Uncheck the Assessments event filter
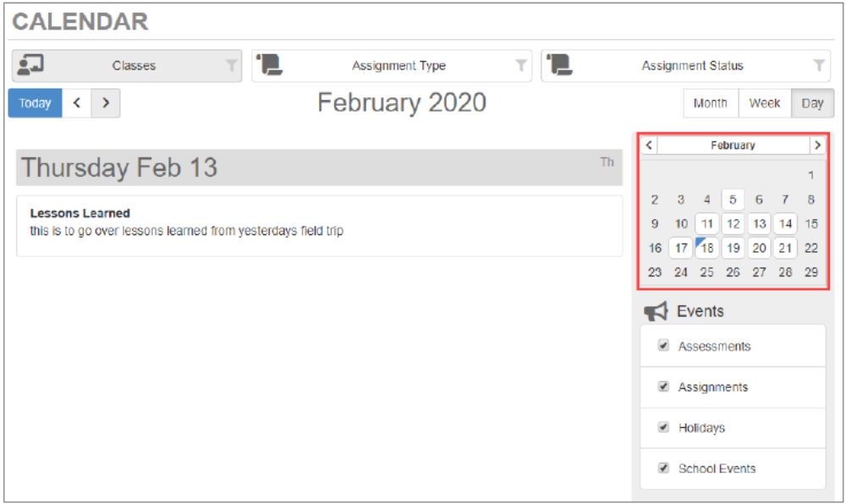Screen dimensions: 846x504 [x=663, y=345]
